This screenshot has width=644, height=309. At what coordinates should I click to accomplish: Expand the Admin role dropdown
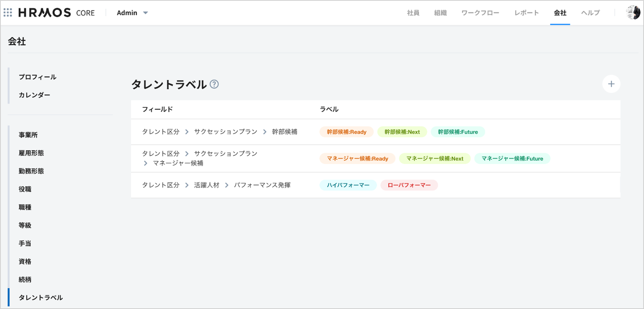(132, 13)
